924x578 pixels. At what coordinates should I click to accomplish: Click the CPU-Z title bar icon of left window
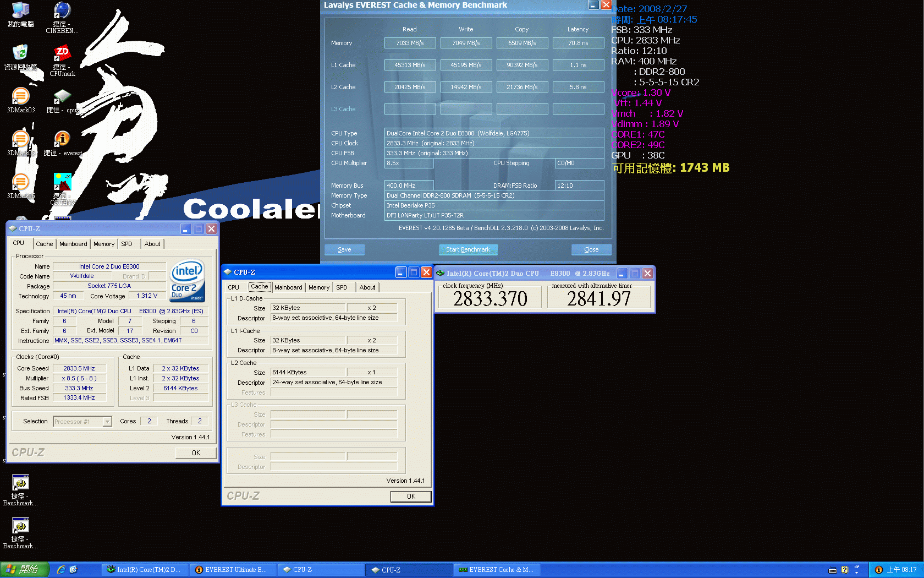coord(13,228)
